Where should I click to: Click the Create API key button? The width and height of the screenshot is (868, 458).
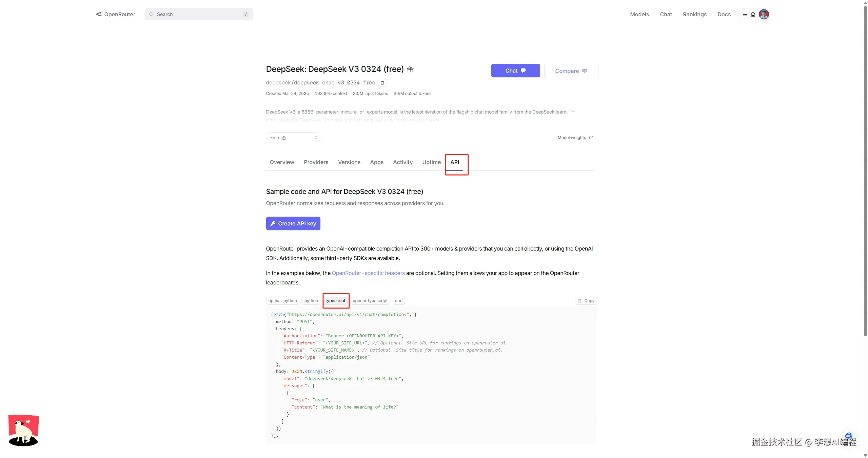(293, 224)
